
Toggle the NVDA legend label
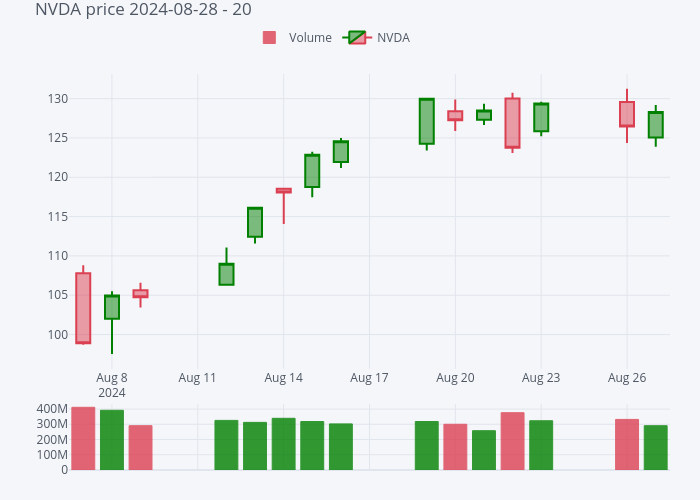[x=393, y=38]
